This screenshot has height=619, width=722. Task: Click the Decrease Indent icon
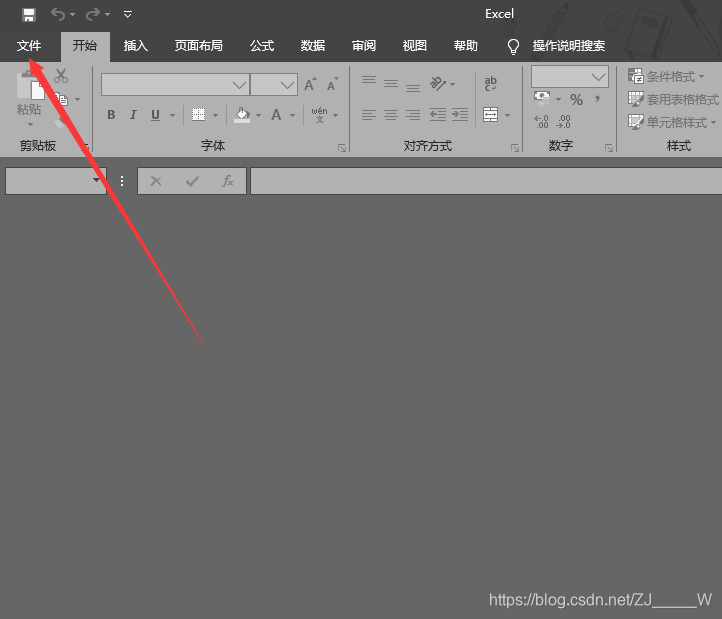point(438,114)
